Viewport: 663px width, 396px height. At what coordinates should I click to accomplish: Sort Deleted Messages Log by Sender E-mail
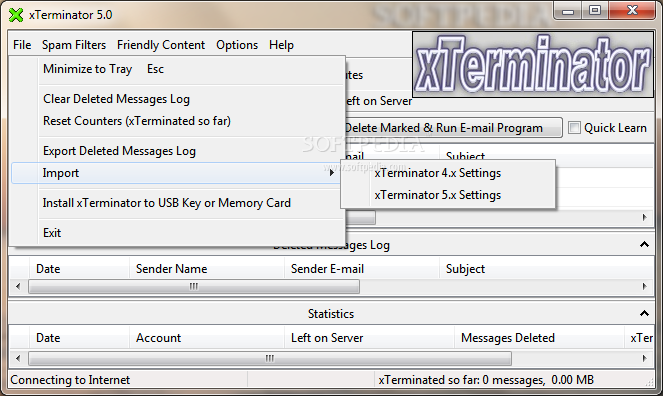362,269
